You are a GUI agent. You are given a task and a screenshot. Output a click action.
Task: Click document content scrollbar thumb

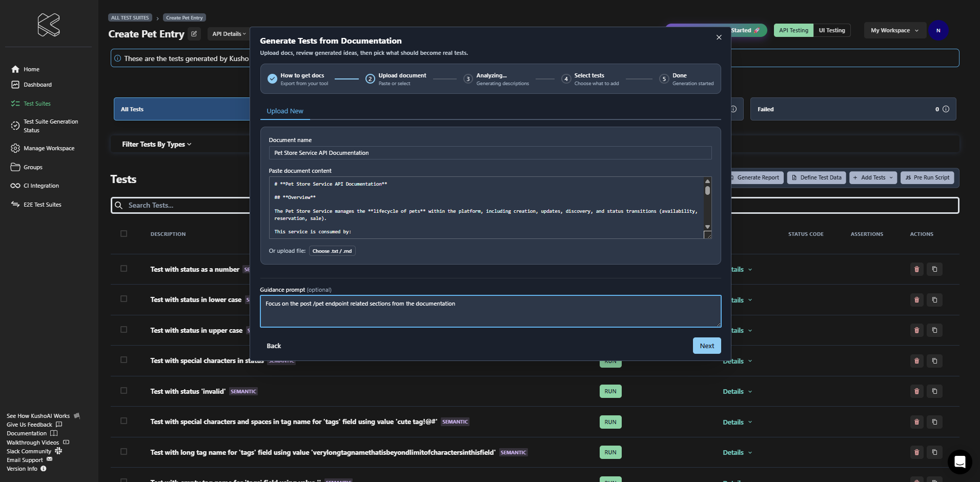pos(707,190)
